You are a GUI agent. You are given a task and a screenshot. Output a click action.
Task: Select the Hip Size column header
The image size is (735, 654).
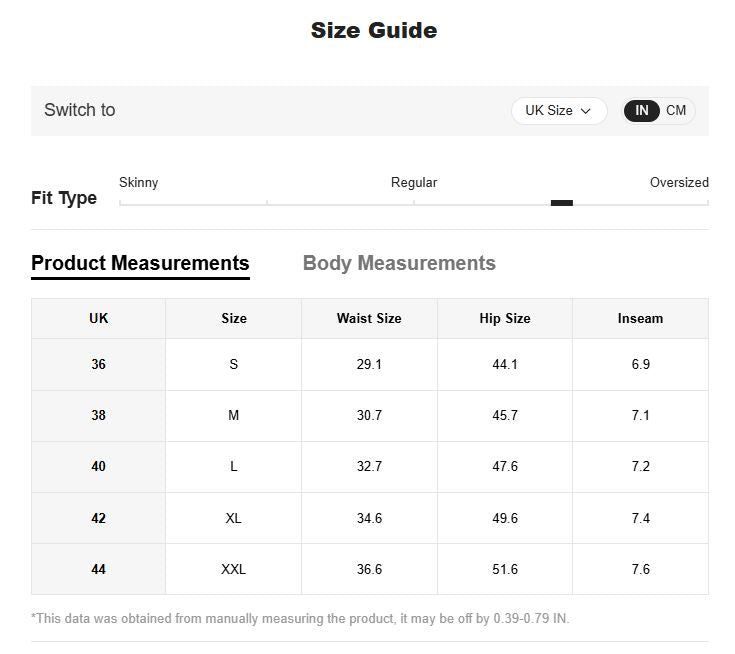click(x=504, y=318)
